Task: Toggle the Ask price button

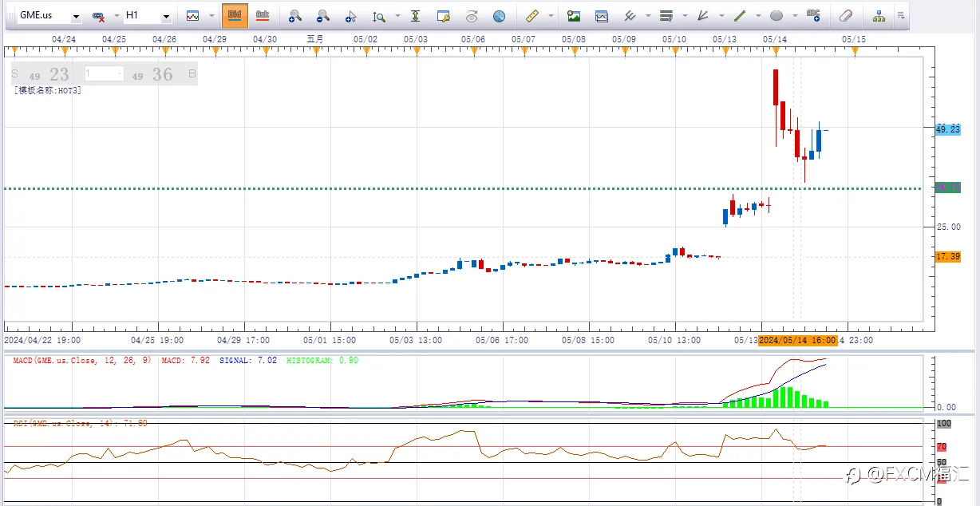Action: click(262, 15)
